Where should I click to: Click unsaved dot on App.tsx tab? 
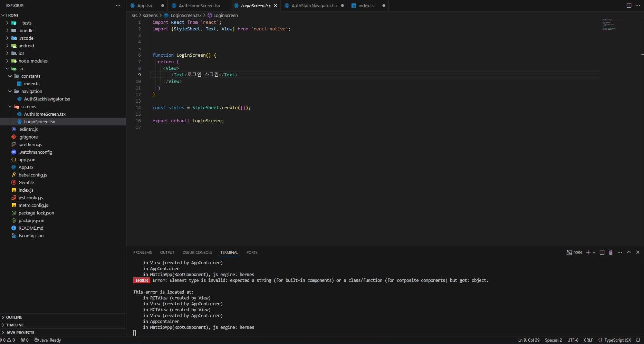[x=163, y=6]
